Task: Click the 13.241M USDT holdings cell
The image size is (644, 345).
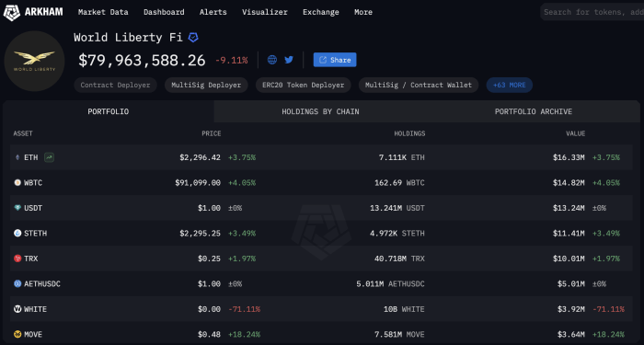Action: [x=397, y=208]
